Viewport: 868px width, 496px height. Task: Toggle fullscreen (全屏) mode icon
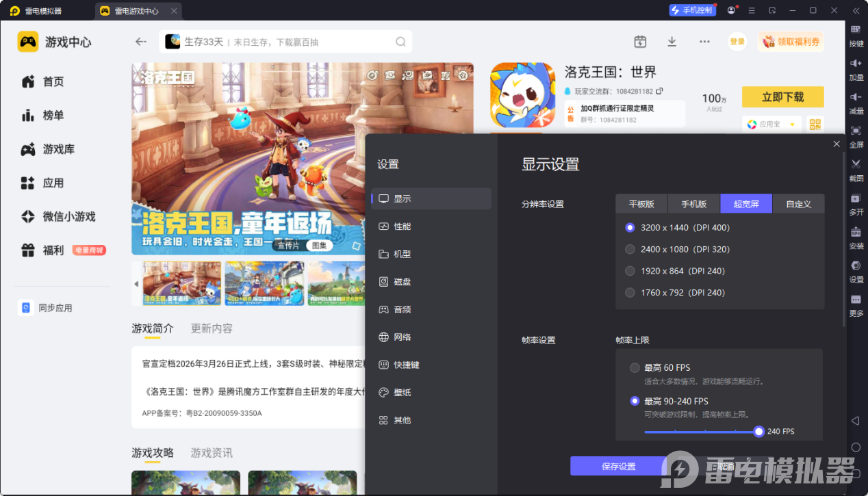click(x=856, y=131)
